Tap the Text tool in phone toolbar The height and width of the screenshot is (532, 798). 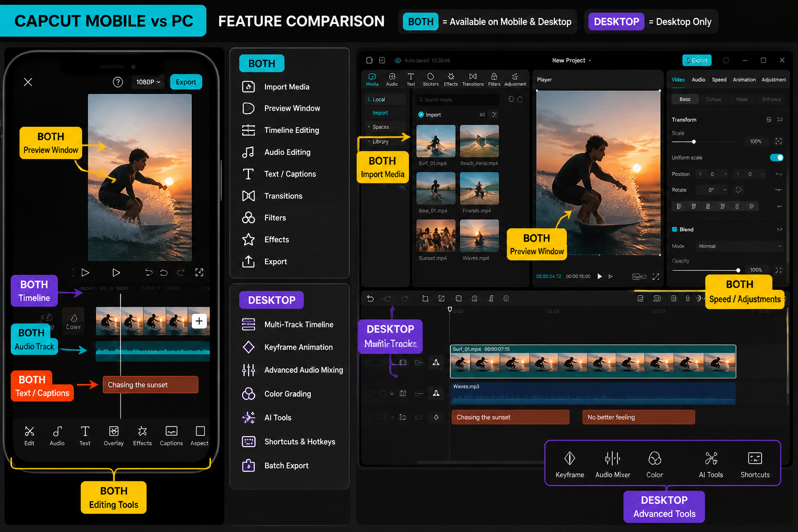[85, 436]
